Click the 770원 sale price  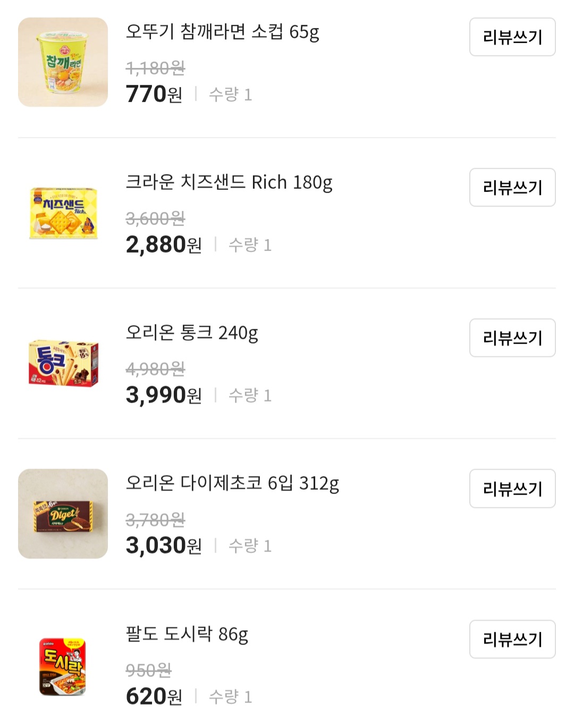[x=154, y=94]
